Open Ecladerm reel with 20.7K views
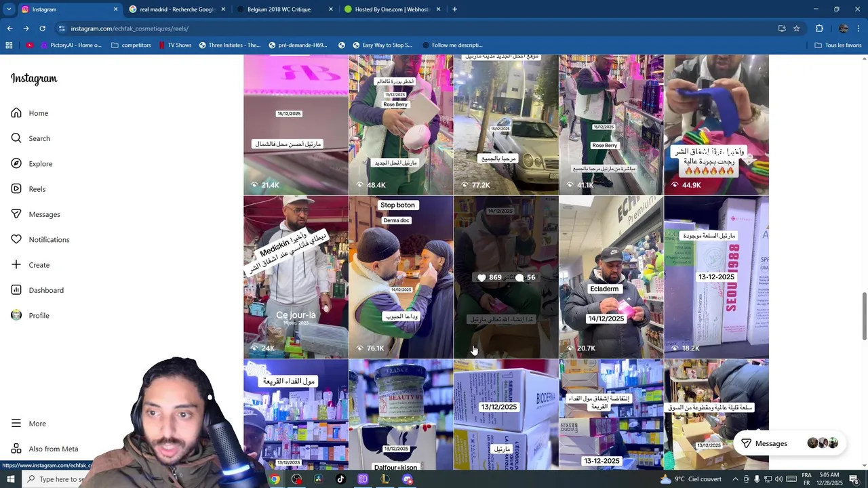 tap(611, 277)
